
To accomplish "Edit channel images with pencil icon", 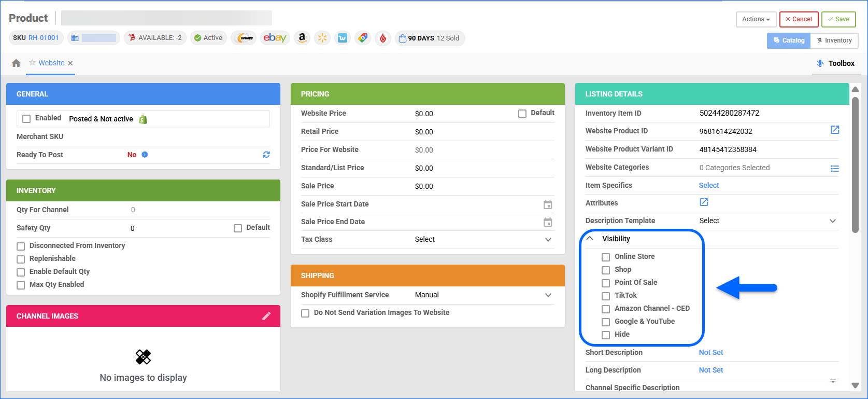I will click(x=266, y=316).
